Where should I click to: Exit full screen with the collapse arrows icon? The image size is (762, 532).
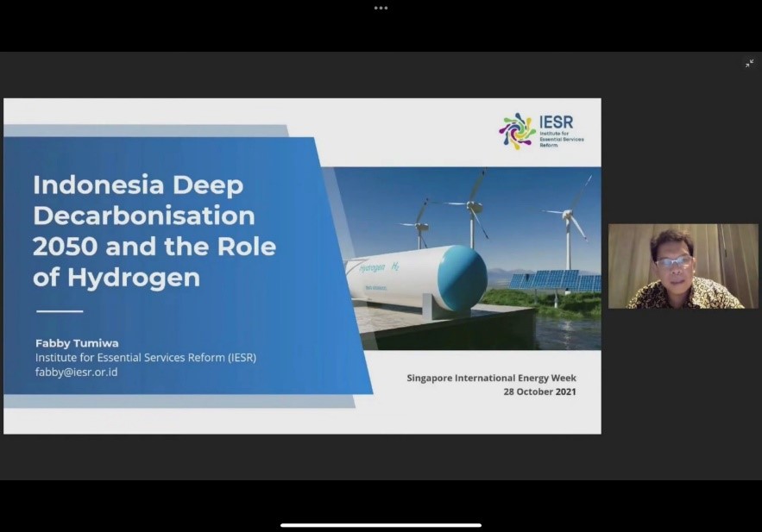point(749,63)
